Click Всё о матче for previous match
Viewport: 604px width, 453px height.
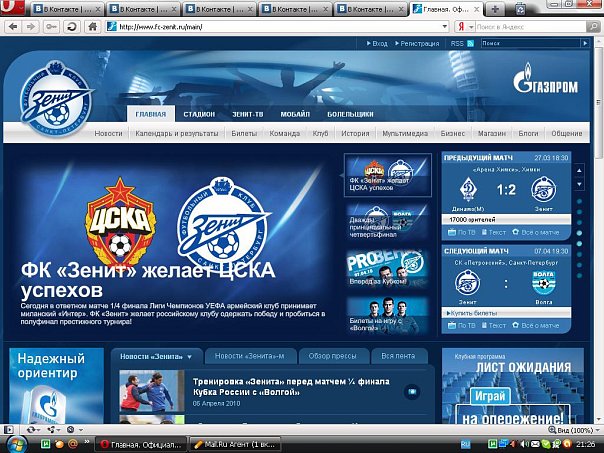tap(538, 232)
